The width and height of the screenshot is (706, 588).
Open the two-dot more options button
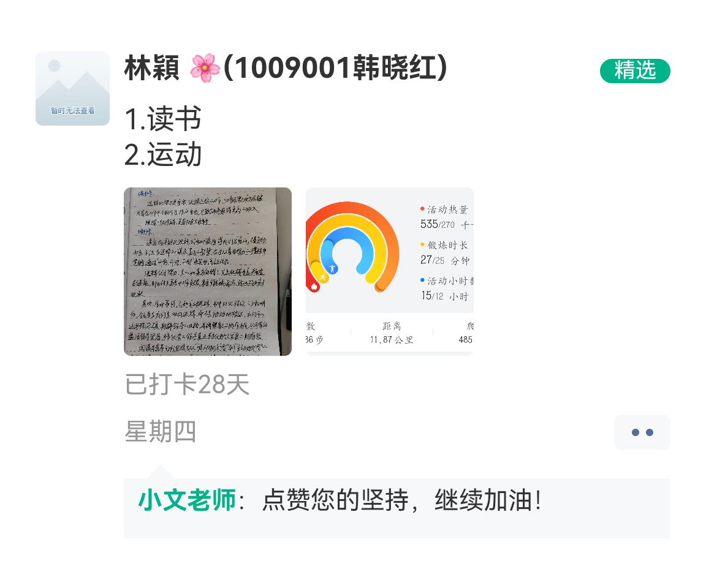coord(642,432)
